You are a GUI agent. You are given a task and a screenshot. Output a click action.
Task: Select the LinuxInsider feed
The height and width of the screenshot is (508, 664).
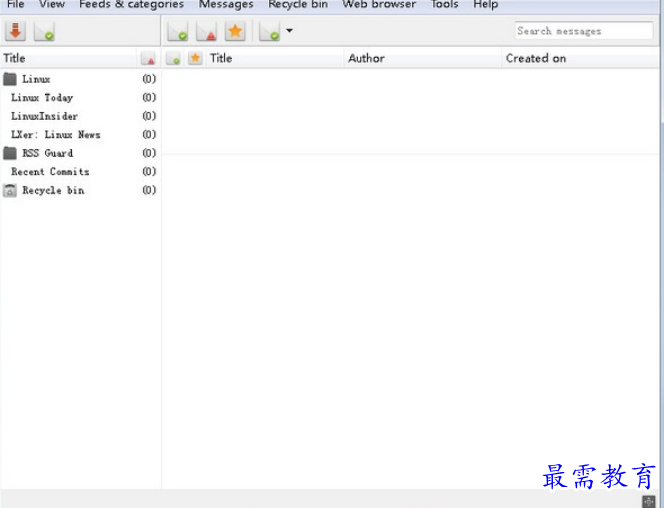point(80,116)
